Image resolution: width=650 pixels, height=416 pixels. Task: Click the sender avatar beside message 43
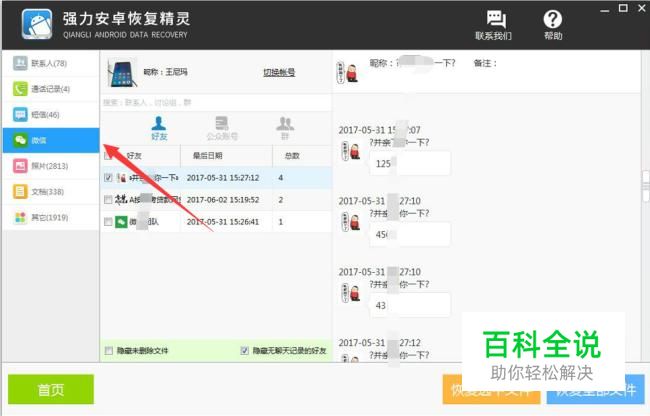pos(351,292)
